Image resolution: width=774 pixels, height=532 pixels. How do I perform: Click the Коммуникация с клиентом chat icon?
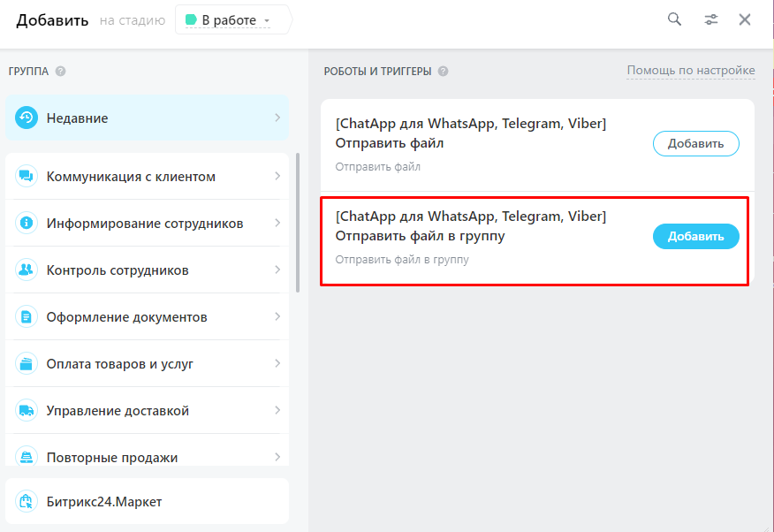pyautogui.click(x=27, y=177)
